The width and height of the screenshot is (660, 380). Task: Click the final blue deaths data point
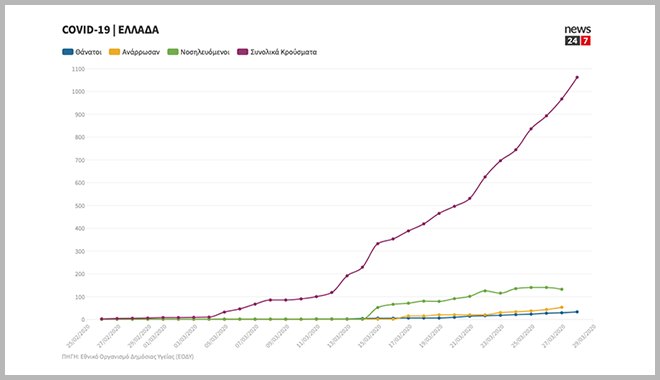(x=577, y=312)
